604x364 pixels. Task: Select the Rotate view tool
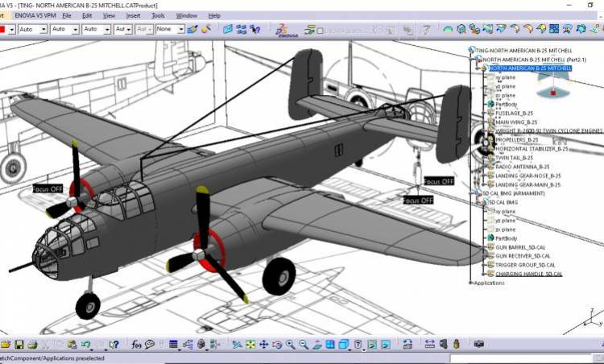tap(276, 345)
